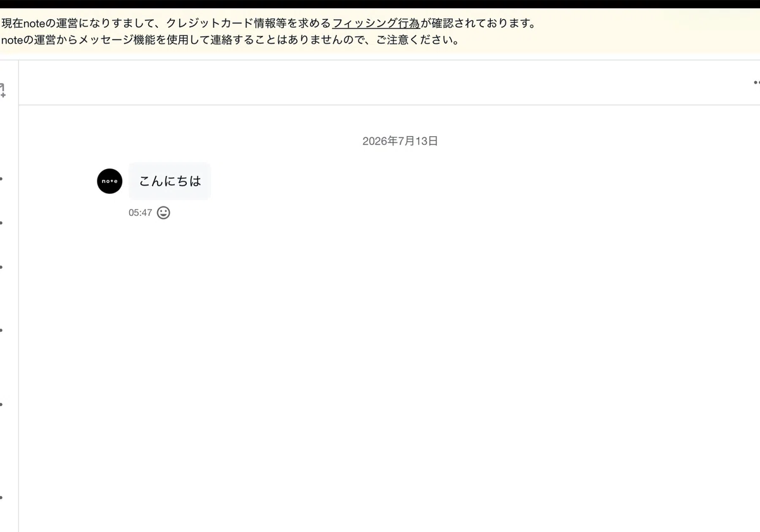The image size is (760, 532).
Task: Click the note avatar beside the message
Action: tap(110, 181)
